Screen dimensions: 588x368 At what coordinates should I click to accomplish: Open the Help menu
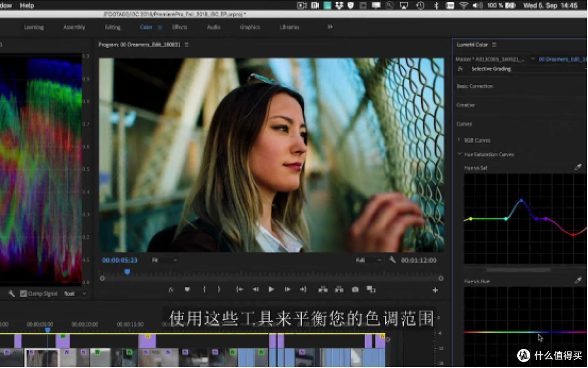point(27,5)
